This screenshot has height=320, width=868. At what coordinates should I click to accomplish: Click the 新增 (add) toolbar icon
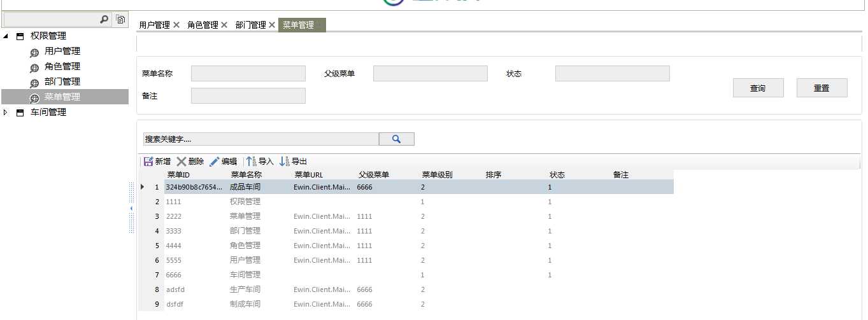click(148, 162)
